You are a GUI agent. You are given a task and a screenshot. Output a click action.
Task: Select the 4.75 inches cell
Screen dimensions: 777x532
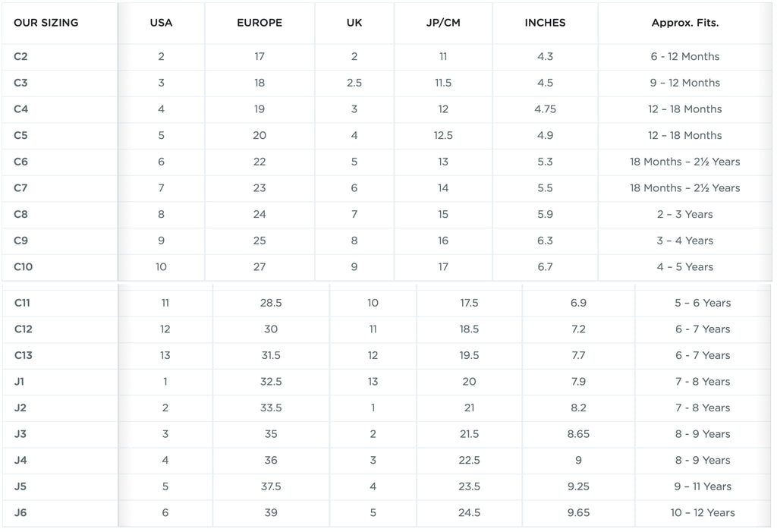(545, 109)
